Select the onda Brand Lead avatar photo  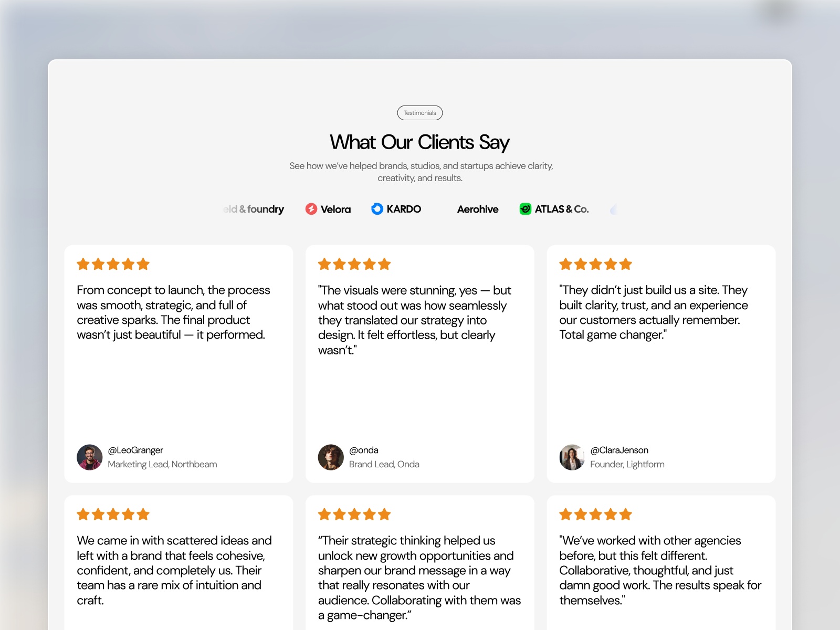(331, 457)
